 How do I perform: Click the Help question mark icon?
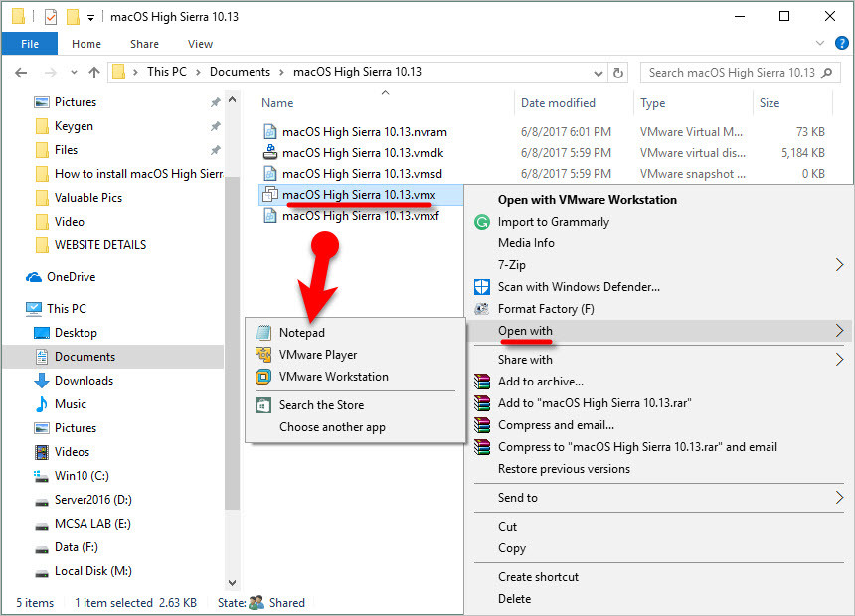pyautogui.click(x=842, y=43)
